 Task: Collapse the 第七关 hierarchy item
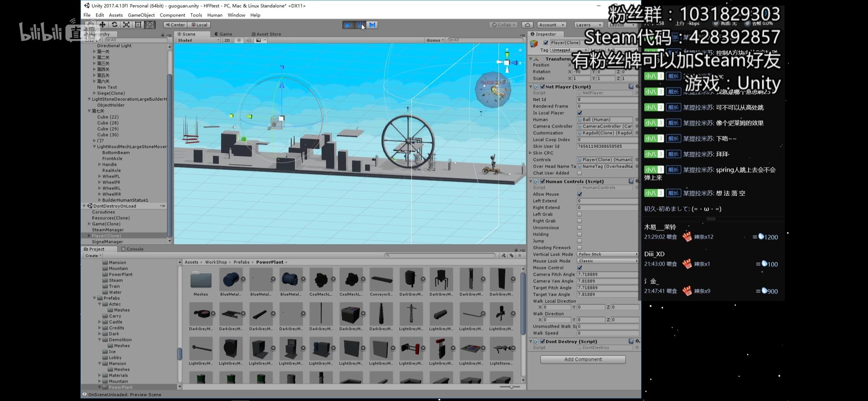point(89,111)
